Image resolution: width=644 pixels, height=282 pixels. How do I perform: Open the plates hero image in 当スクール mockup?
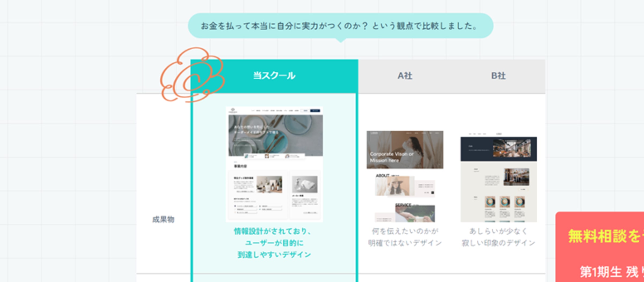(x=276, y=135)
